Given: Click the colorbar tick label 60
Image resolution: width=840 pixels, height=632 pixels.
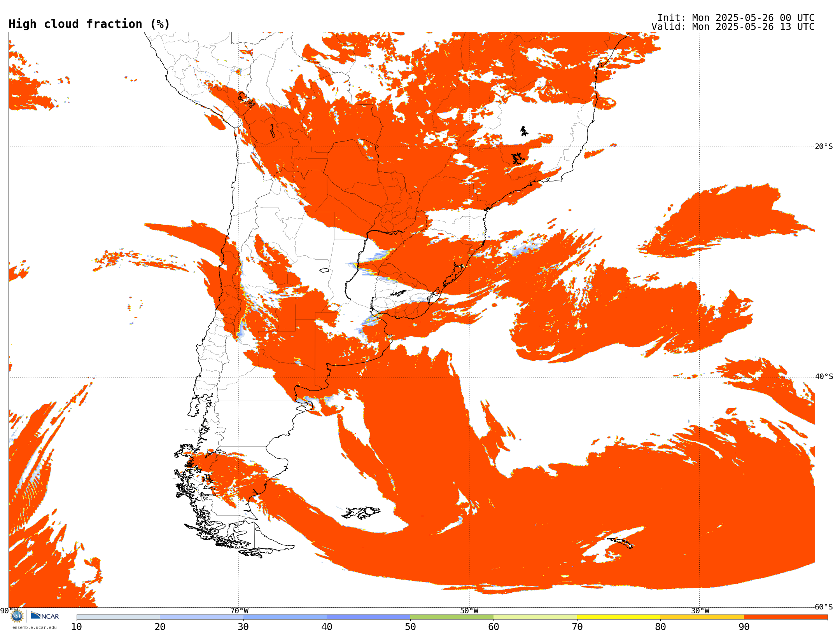Looking at the screenshot, I should point(493,627).
